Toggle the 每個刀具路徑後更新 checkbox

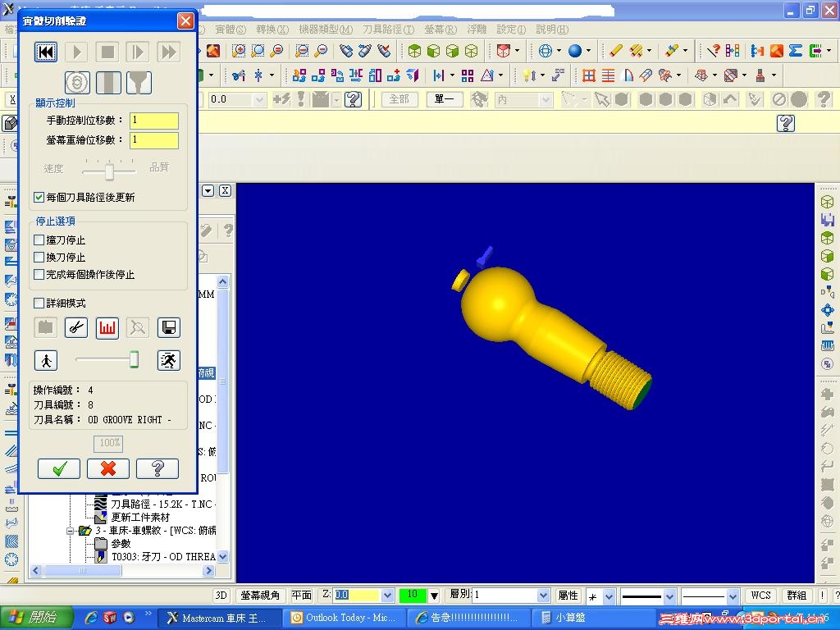[39, 197]
